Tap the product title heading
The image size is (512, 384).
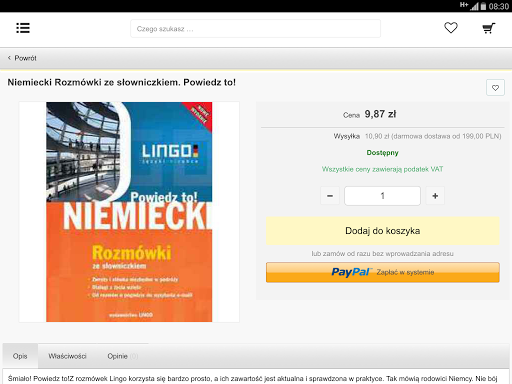pos(122,82)
